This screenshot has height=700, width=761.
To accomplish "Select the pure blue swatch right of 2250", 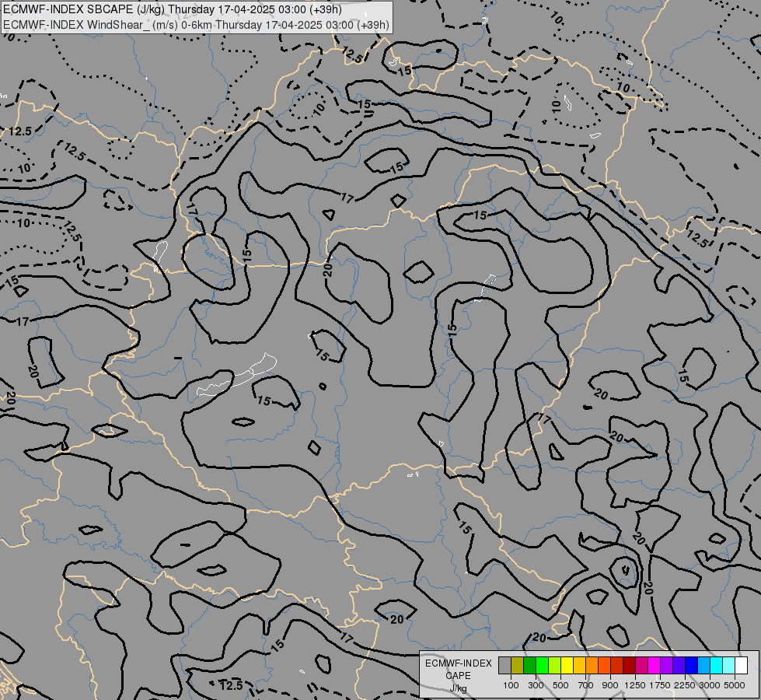I will 692,665.
